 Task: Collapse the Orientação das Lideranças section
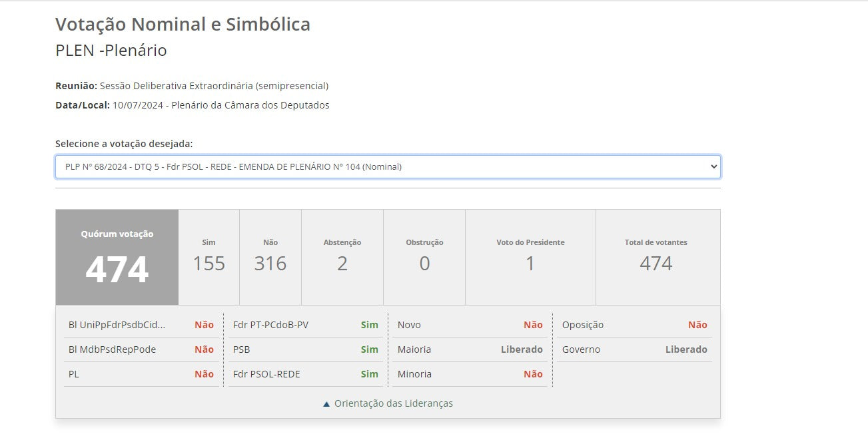(393, 403)
